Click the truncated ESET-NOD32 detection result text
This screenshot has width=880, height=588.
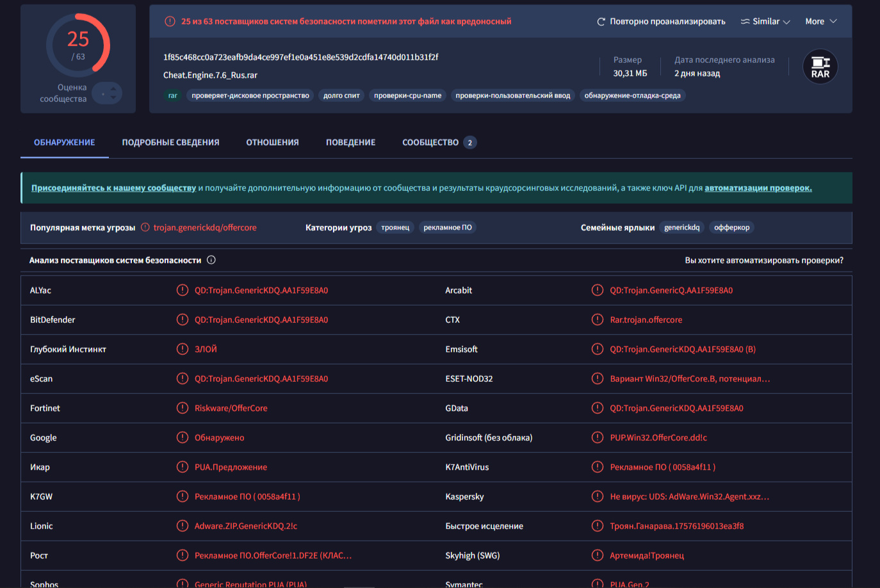689,379
